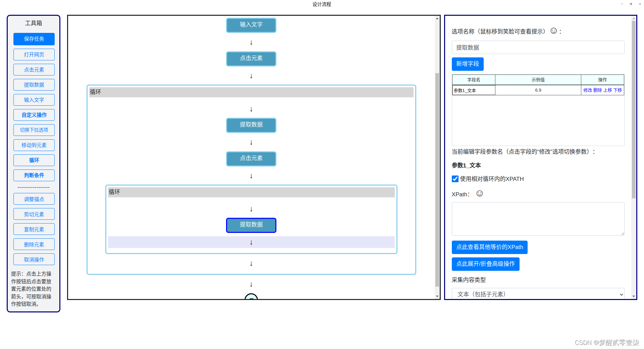Click arrow below the outer loop box
Screen dimensions: 644x349
(251, 284)
